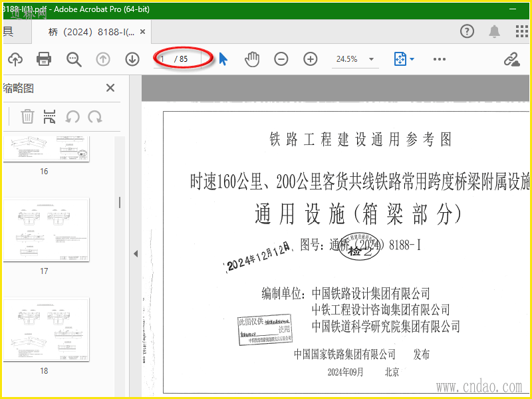
Task: Switch to the 桥（2024）8188-I document tab
Action: (x=91, y=32)
